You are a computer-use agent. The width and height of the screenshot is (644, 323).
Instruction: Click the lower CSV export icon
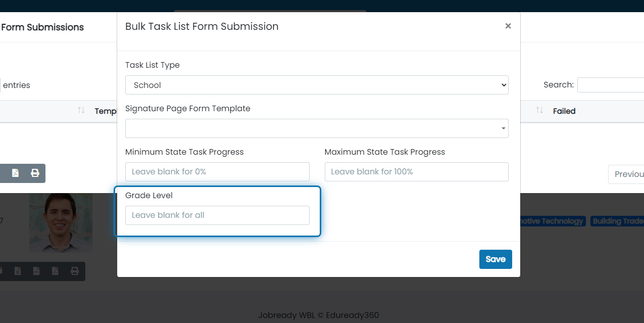(36, 271)
